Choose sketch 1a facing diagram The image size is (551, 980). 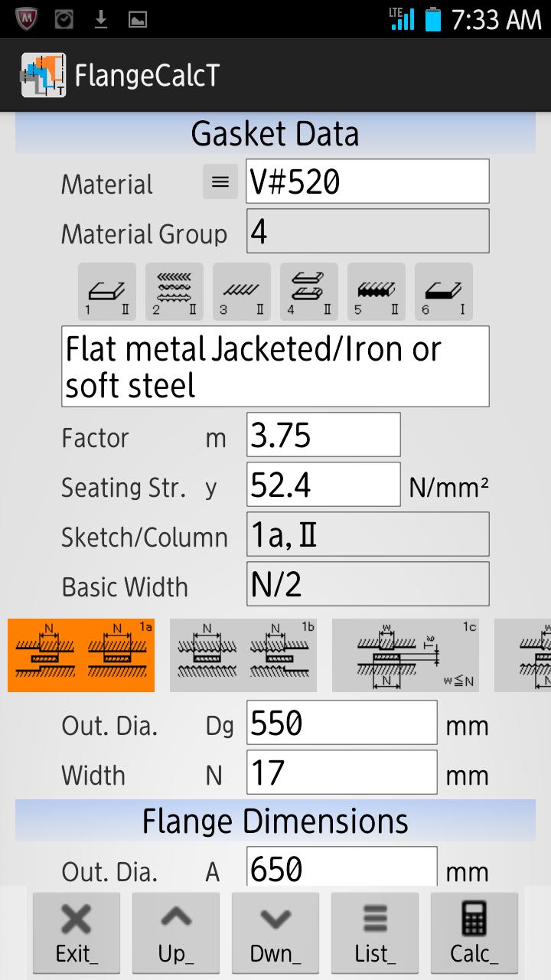[81, 655]
